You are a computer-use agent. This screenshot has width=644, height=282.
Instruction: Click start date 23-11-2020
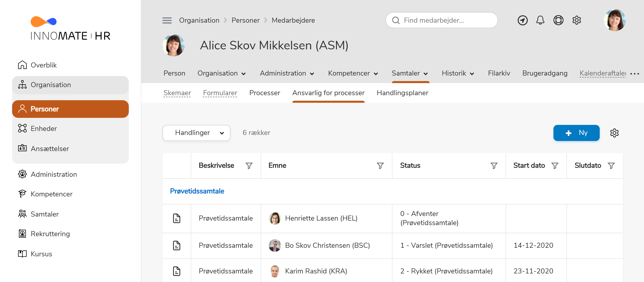[x=533, y=271]
